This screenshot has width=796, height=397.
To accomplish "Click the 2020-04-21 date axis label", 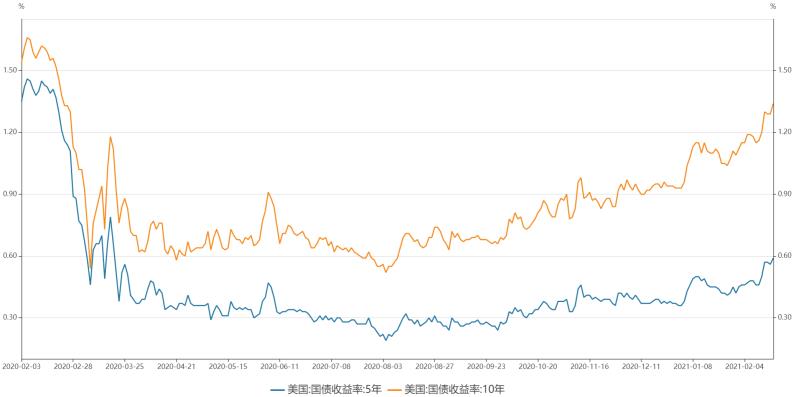I will (176, 366).
